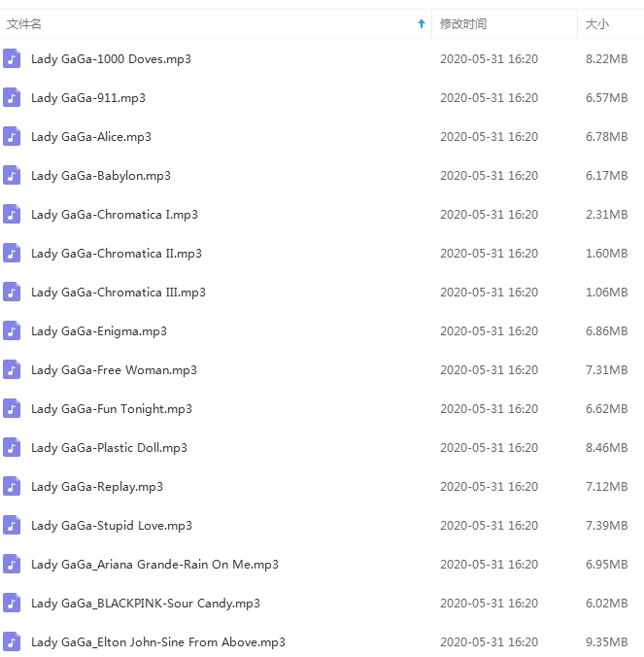Click the audio icon for Lady GaGa-Babylon.mp3
Image resolution: width=644 pixels, height=657 pixels.
coord(12,176)
